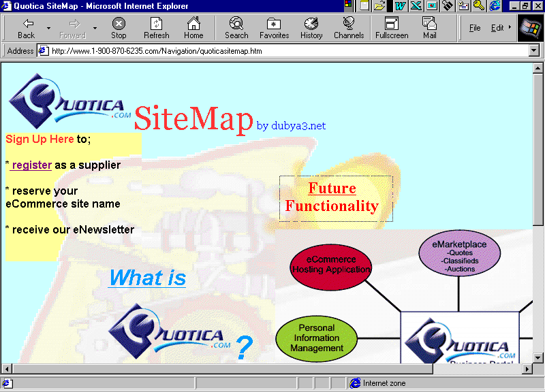Click the new note icon in Office bar
The width and height of the screenshot is (545, 392).
[364, 5]
